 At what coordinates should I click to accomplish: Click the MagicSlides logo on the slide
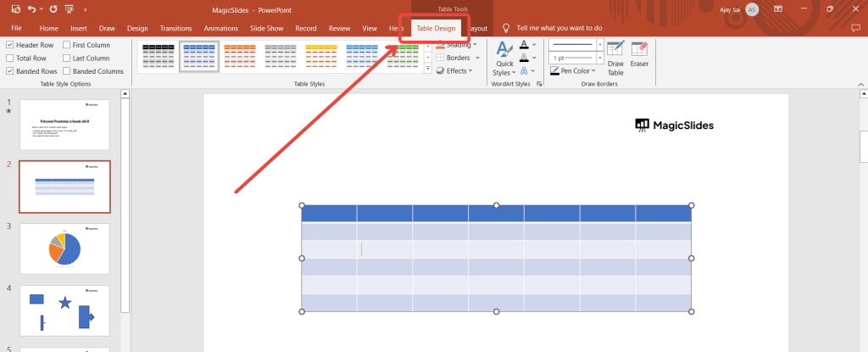[x=674, y=126]
